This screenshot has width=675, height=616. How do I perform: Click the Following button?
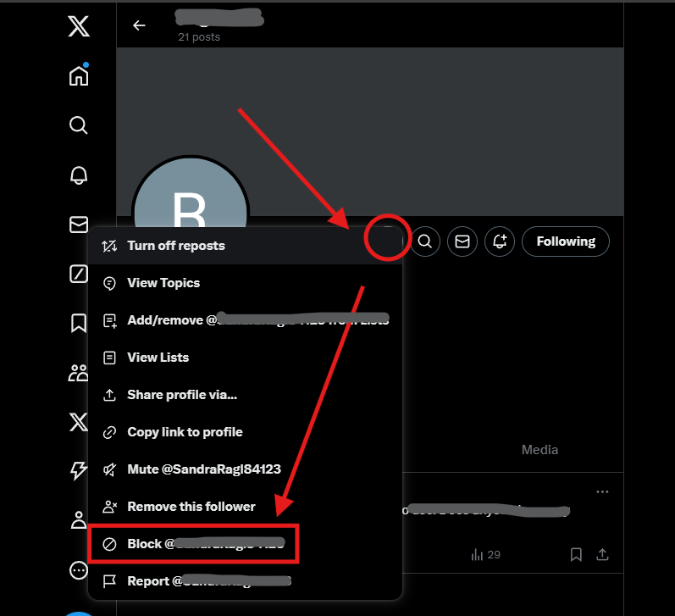click(x=566, y=241)
